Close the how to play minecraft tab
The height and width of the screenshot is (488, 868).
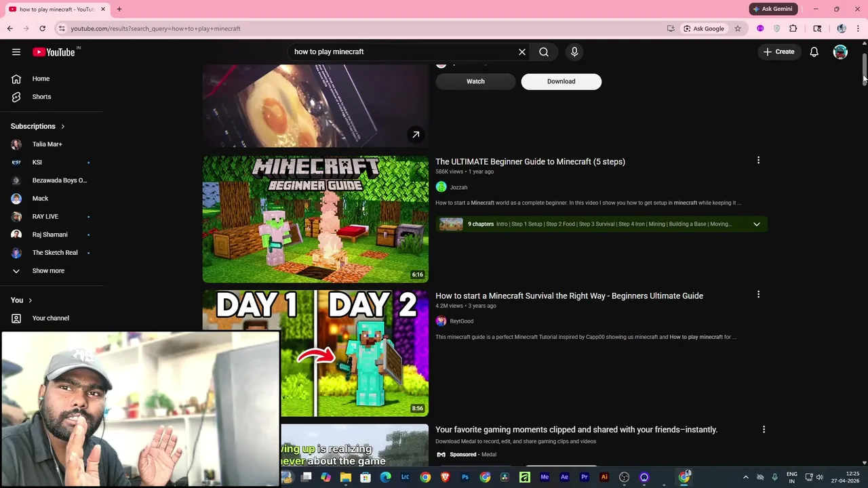coord(103,9)
